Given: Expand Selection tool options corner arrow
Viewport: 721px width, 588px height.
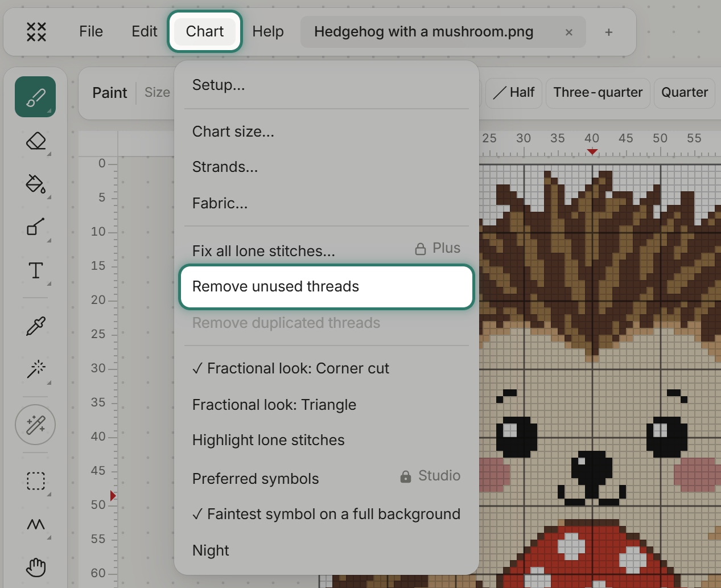Looking at the screenshot, I should 49,494.
